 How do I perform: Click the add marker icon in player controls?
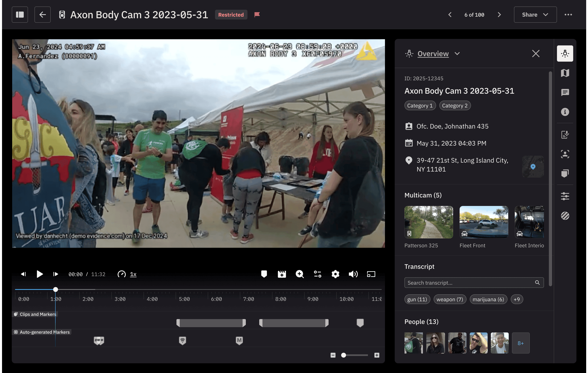[x=264, y=274]
